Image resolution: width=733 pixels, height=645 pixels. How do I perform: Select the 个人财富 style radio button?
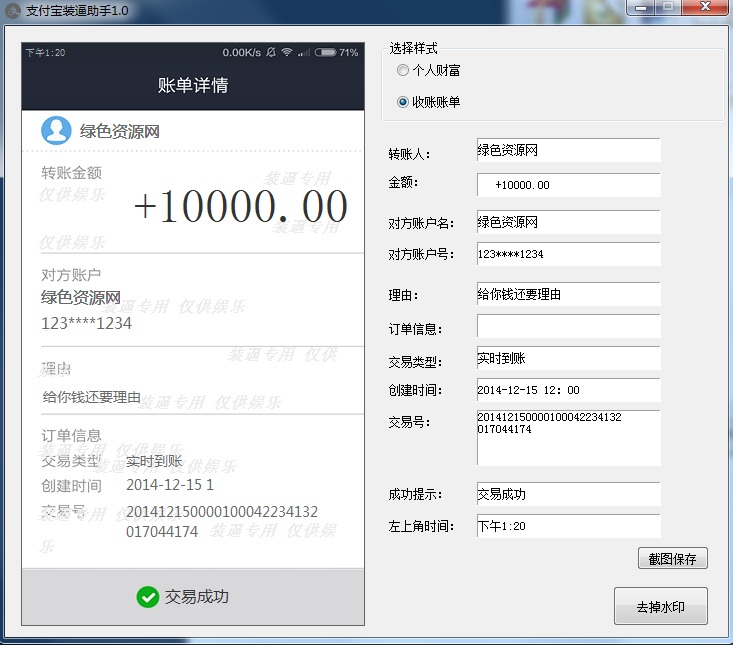coord(402,70)
